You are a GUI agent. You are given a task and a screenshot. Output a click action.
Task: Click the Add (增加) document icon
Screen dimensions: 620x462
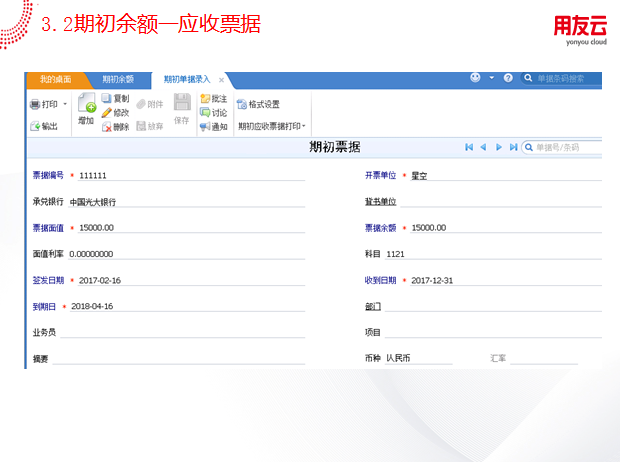(87, 103)
